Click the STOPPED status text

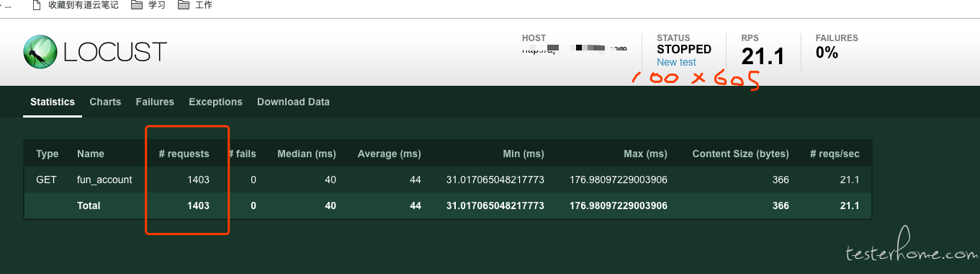click(684, 50)
